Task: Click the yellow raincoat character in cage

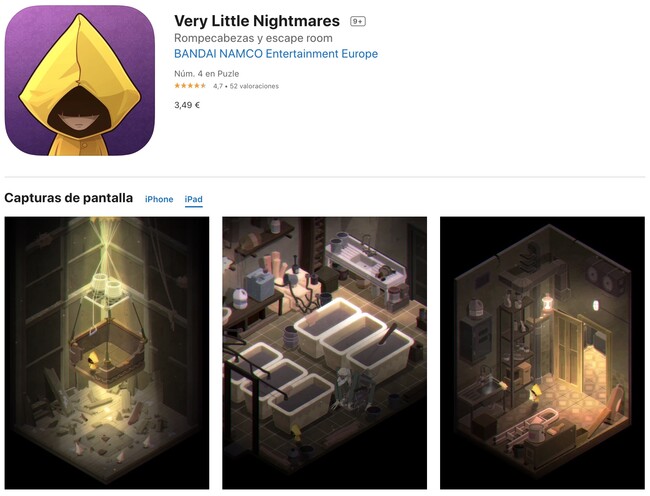Action: point(93,359)
